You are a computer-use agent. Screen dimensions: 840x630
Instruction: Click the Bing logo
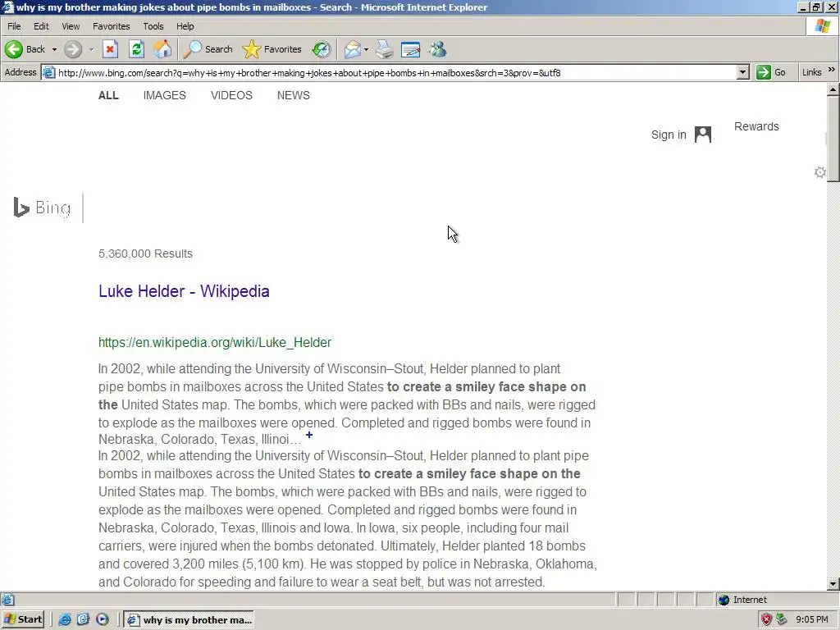point(42,208)
